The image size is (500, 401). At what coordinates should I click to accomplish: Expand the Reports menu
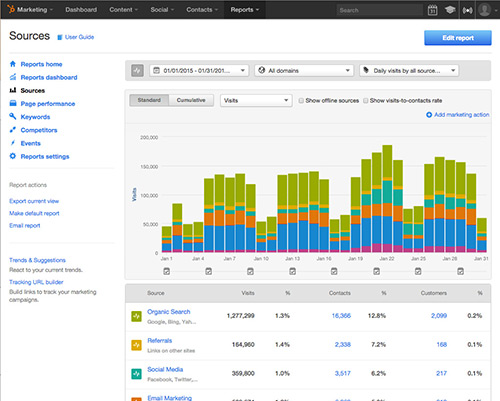[245, 10]
